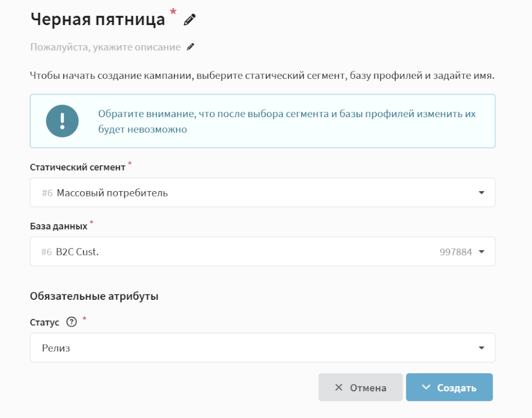Click the pencil icon beside the Черная пятница title

pyautogui.click(x=190, y=20)
